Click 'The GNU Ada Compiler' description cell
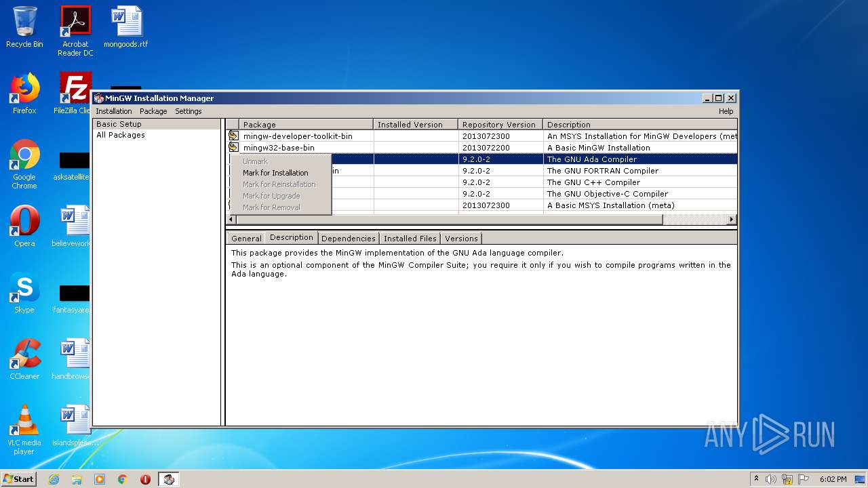This screenshot has width=868, height=488. point(592,159)
